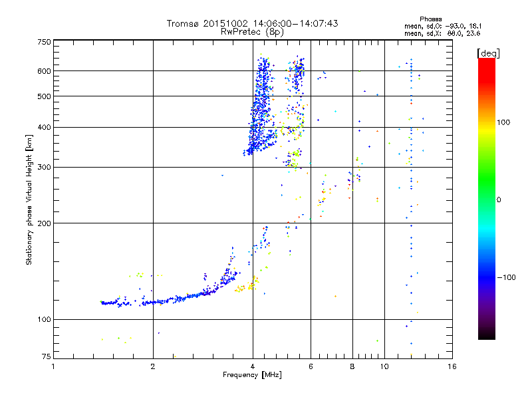The width and height of the screenshot is (532, 399).
Task: Click the green region of the color bar
Action: tap(487, 180)
